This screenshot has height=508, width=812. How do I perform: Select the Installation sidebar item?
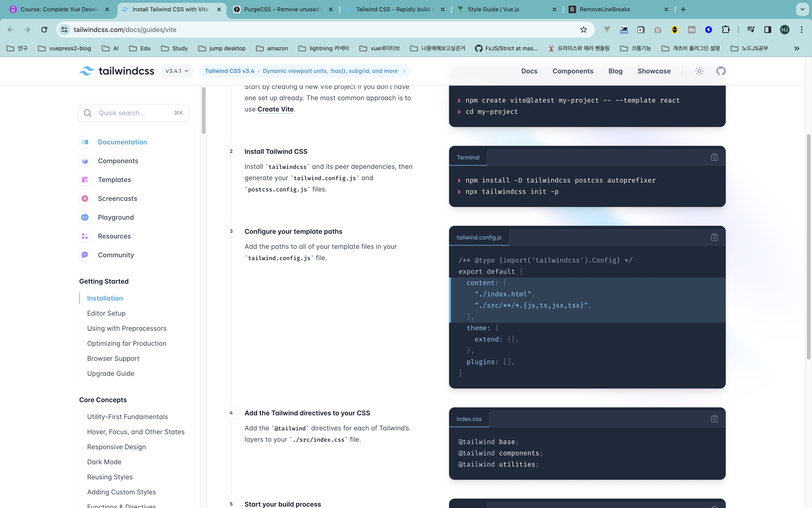pos(105,298)
